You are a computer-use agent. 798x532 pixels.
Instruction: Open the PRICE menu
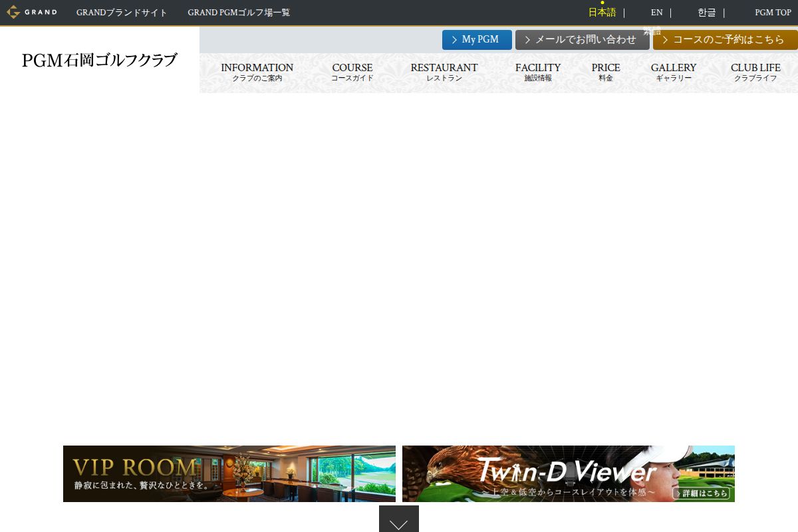coord(606,72)
